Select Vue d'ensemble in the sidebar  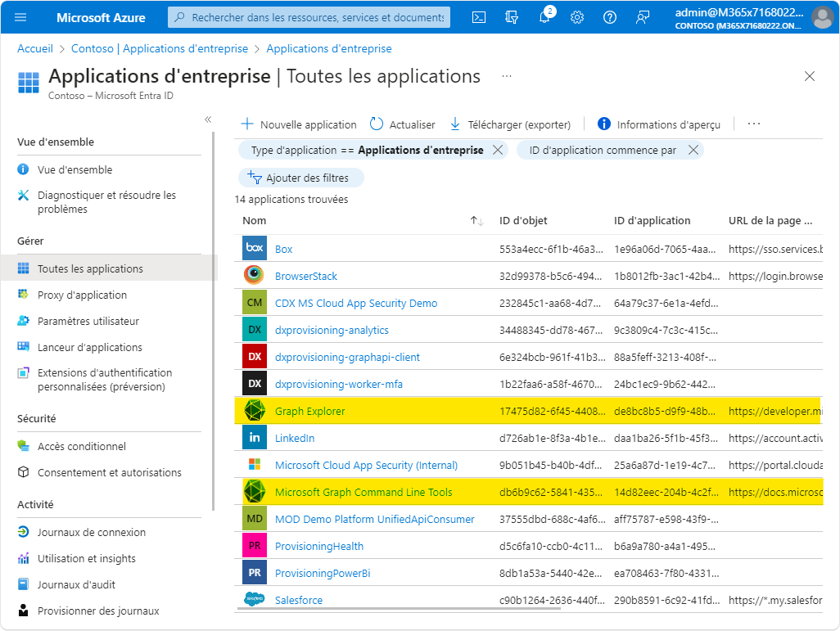coord(75,169)
